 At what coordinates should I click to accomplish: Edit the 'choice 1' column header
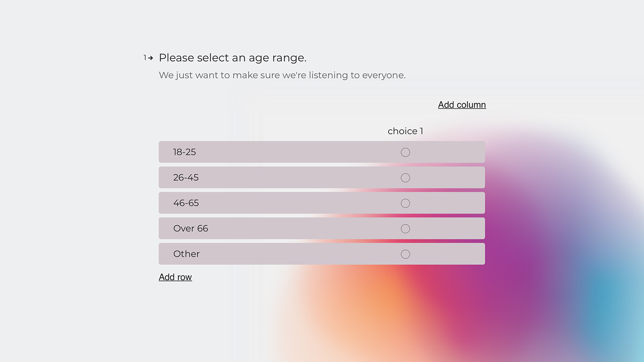click(405, 131)
